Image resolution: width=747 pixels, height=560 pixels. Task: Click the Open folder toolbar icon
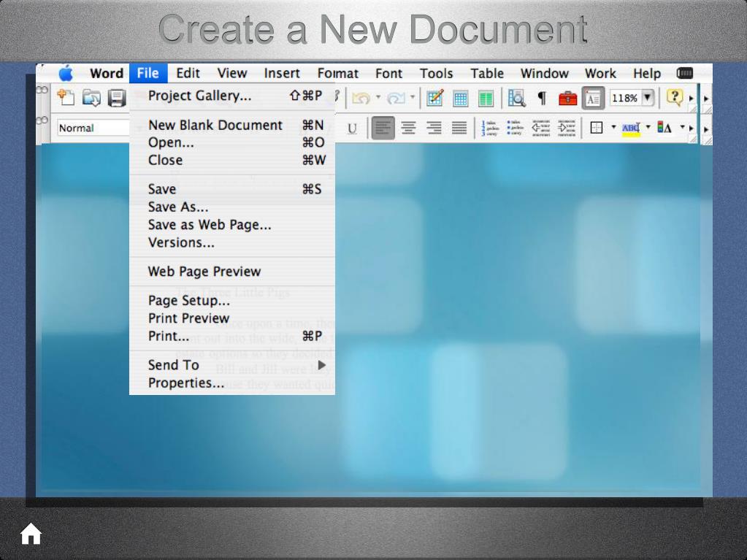[x=91, y=98]
